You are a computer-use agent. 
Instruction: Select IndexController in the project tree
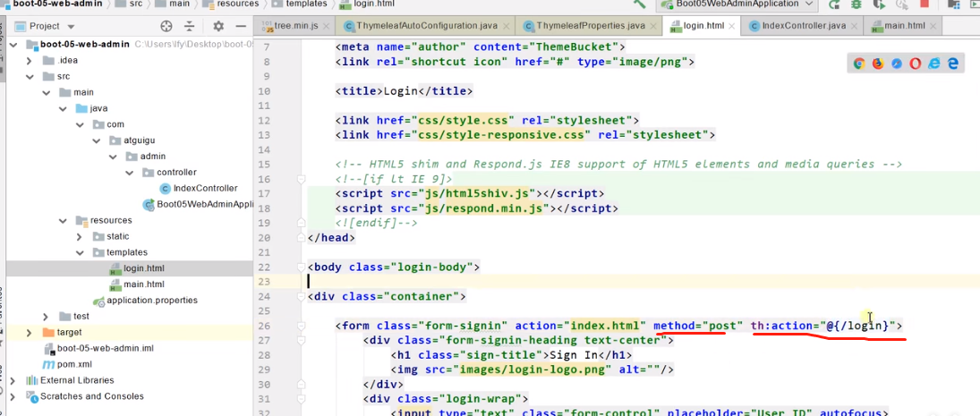coord(198,188)
